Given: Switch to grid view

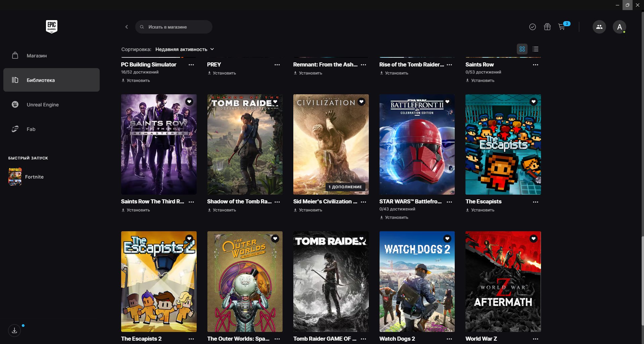Looking at the screenshot, I should [x=522, y=49].
